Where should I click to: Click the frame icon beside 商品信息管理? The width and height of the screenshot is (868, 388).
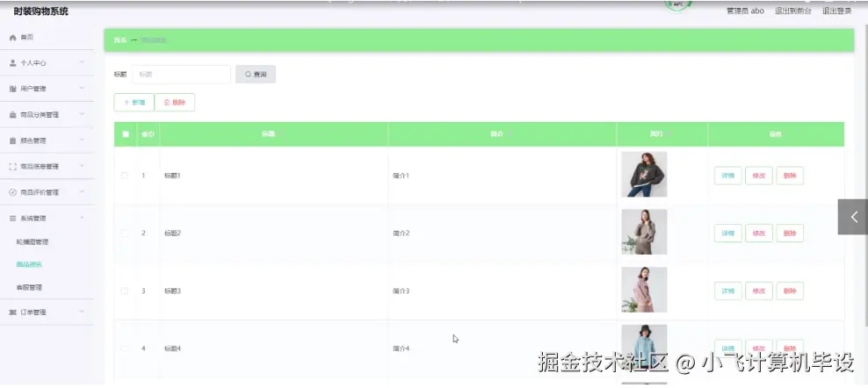point(12,167)
